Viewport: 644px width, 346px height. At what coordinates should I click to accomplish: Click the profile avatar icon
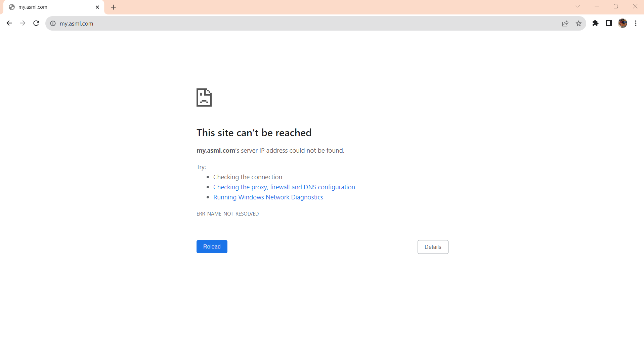tap(623, 23)
